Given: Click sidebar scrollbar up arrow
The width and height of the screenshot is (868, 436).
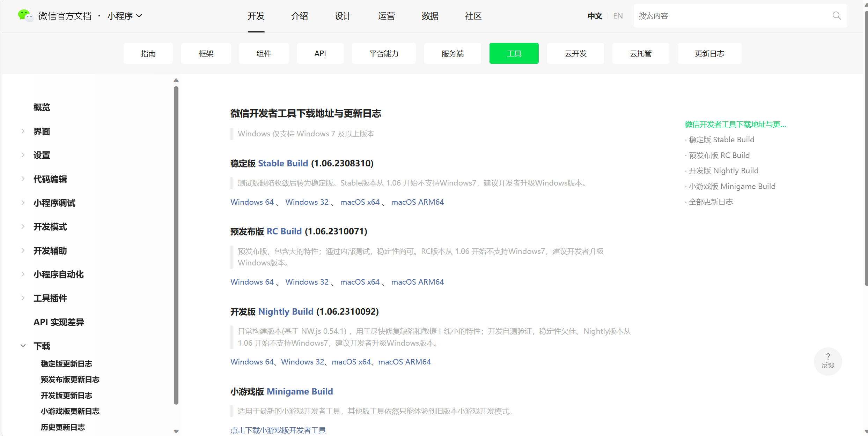Looking at the screenshot, I should point(176,80).
